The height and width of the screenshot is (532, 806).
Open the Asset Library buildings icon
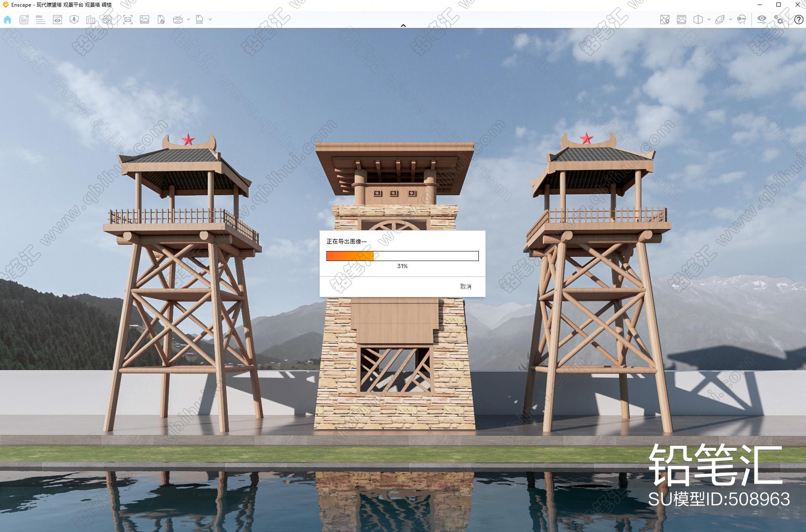pyautogui.click(x=91, y=20)
